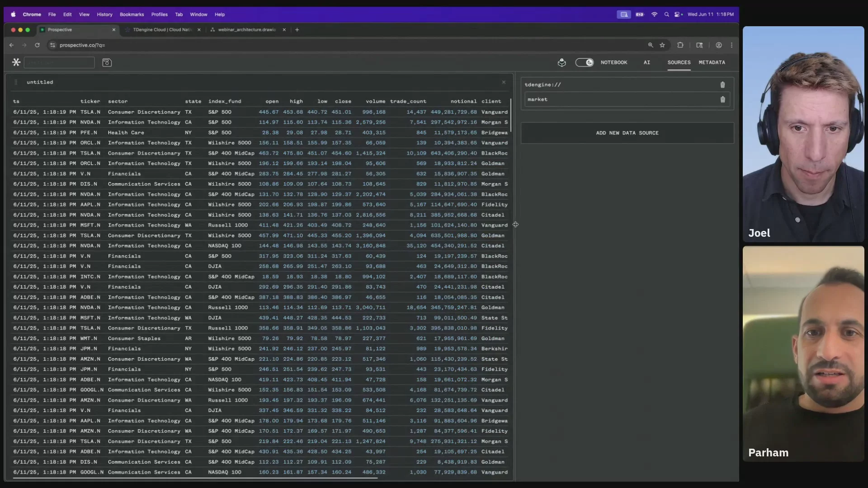Viewport: 868px width, 488px height.
Task: Click the address bar URL prospective.co
Action: (82, 45)
